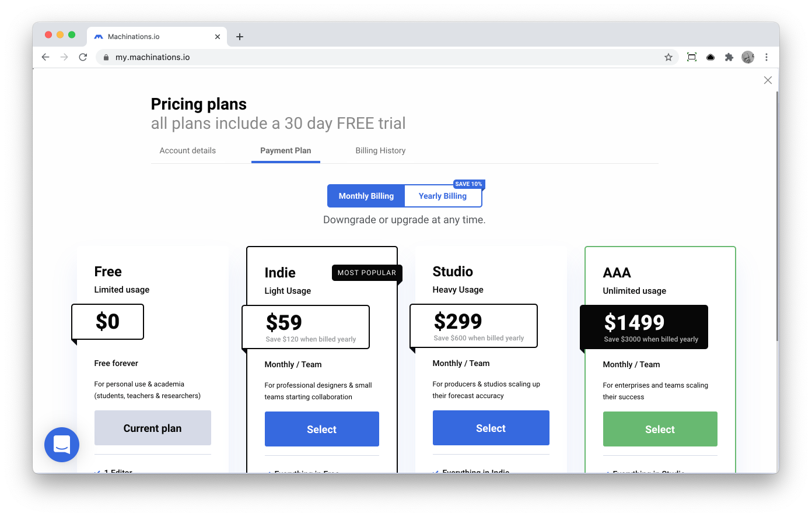The height and width of the screenshot is (517, 812).
Task: Click the page vertical scrollbar
Action: tap(777, 217)
